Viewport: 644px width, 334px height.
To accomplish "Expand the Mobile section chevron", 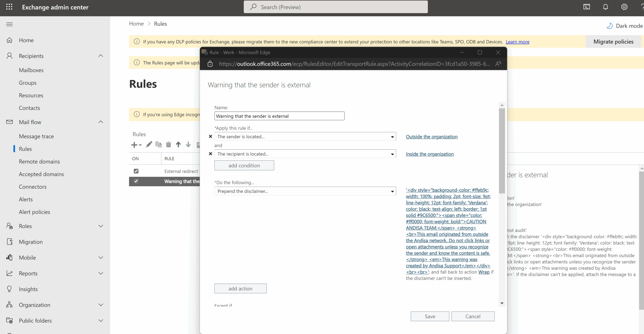I will coord(101,257).
